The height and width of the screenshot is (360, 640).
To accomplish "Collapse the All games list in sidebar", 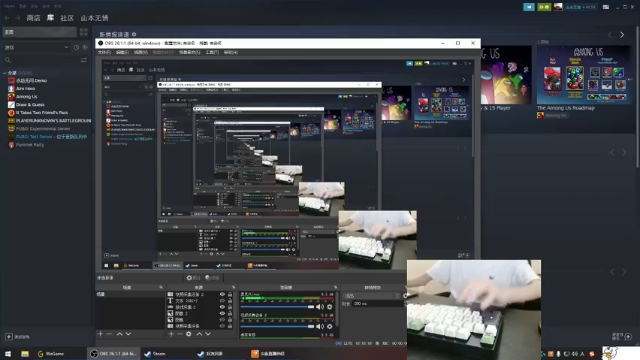I will point(5,73).
